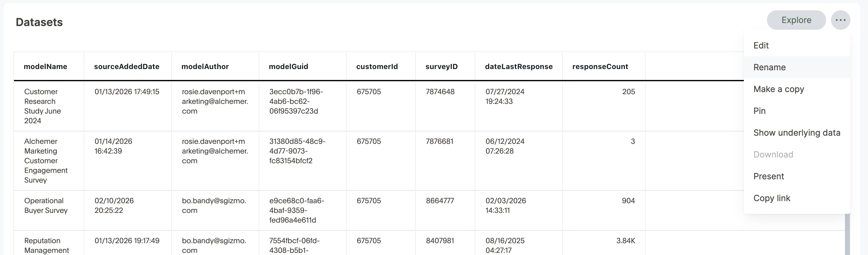Viewport: 868px width, 255px height.
Task: Click Copy link menu item
Action: point(771,198)
